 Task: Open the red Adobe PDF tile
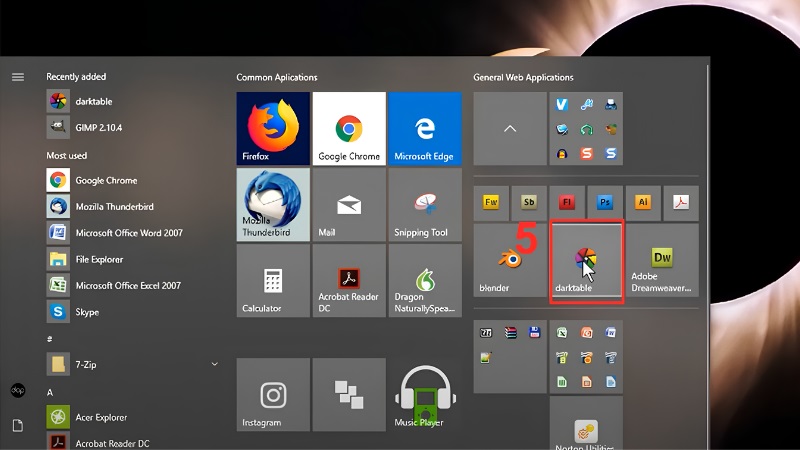pos(681,203)
